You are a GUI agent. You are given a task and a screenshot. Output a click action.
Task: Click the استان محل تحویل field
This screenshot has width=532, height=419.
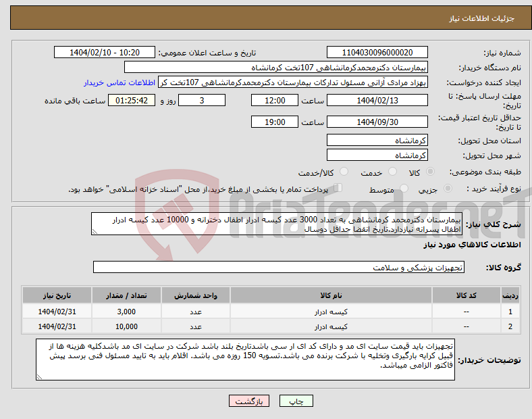377,141
